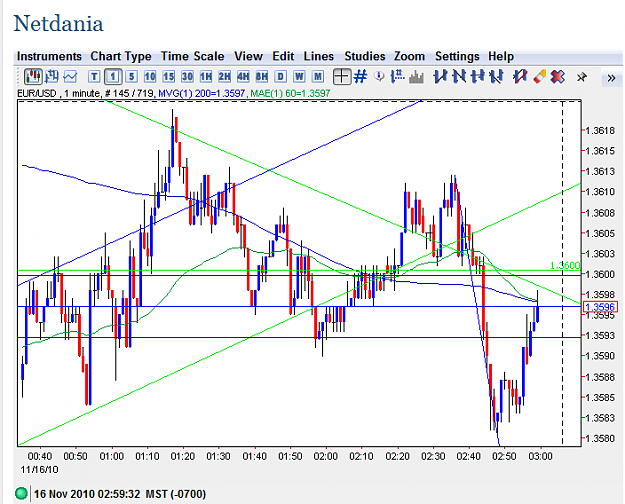Open the Help menu
Viewport: 625px width, 504px height.
[x=501, y=56]
